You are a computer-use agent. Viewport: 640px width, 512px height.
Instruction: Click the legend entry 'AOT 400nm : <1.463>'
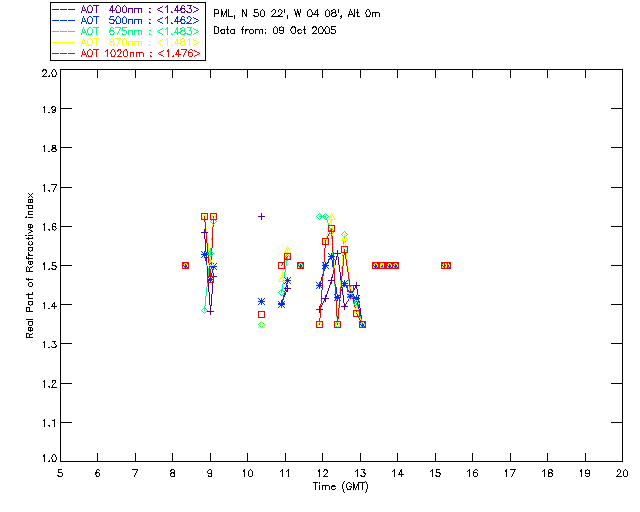(x=126, y=9)
